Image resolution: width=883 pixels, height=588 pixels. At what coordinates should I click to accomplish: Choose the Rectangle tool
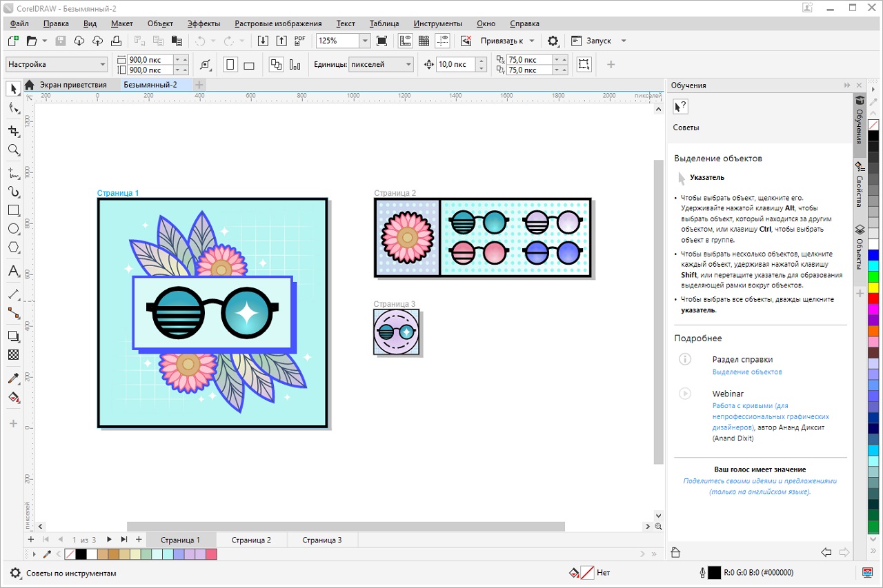pyautogui.click(x=13, y=210)
